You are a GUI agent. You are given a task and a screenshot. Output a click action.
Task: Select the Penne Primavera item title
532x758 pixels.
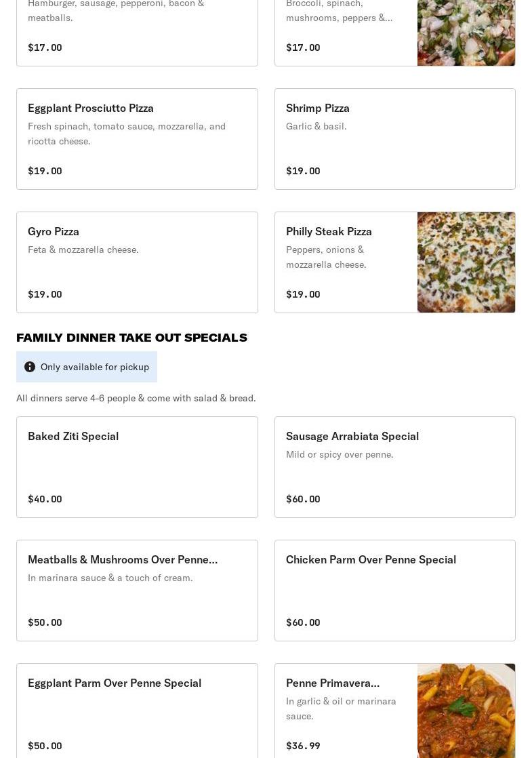point(333,683)
